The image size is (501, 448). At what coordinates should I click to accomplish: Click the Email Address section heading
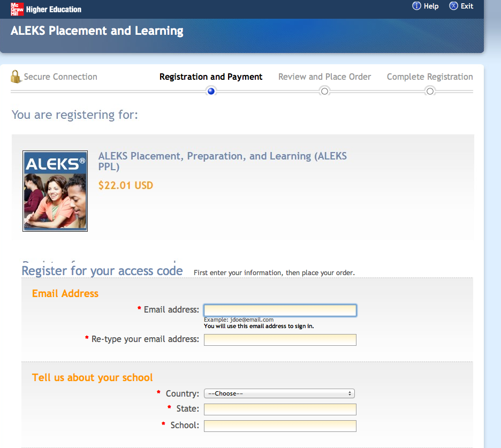coord(65,293)
